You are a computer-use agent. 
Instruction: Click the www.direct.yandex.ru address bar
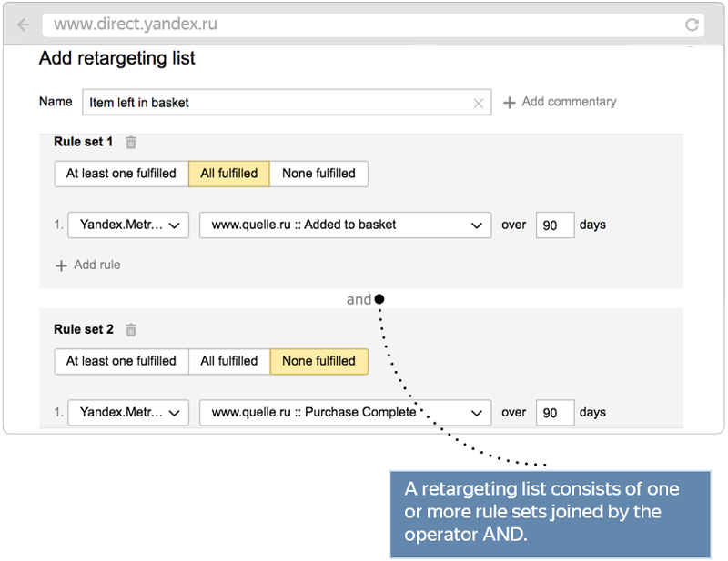[373, 25]
